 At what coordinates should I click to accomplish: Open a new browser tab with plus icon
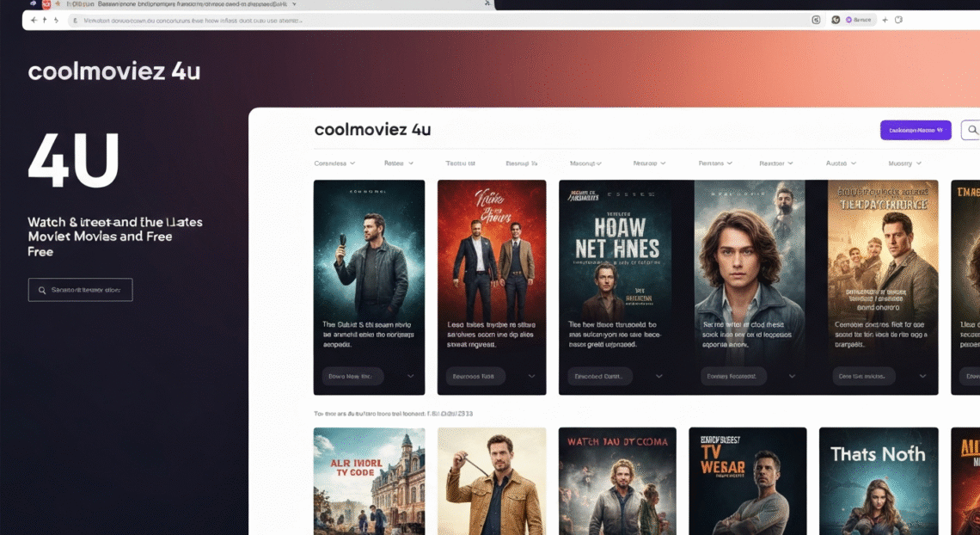[884, 19]
